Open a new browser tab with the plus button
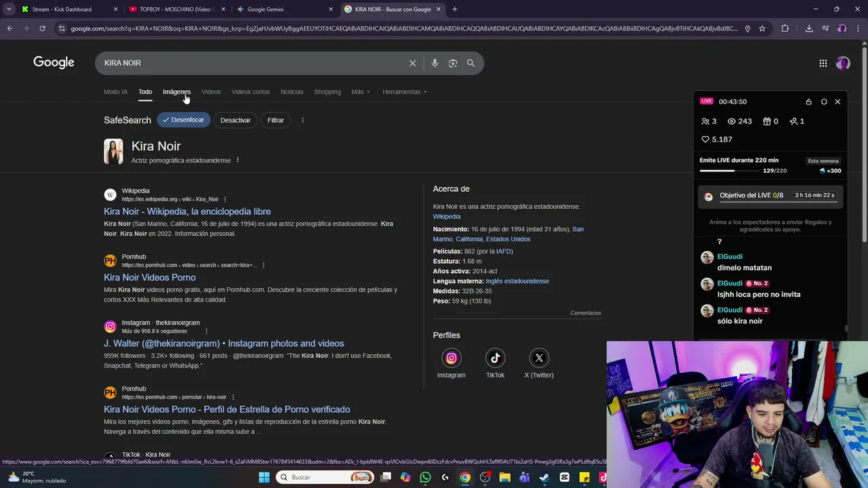Viewport: 868px width, 488px height. pyautogui.click(x=454, y=9)
